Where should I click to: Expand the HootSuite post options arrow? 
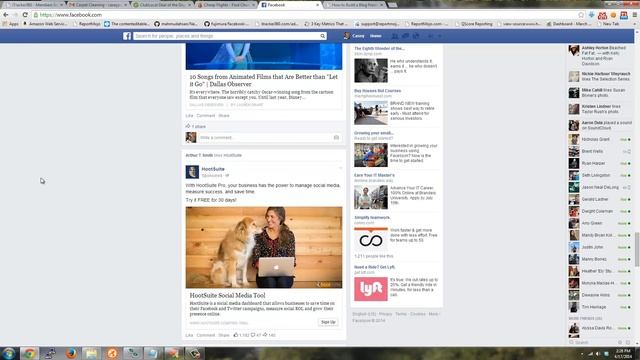point(340,168)
